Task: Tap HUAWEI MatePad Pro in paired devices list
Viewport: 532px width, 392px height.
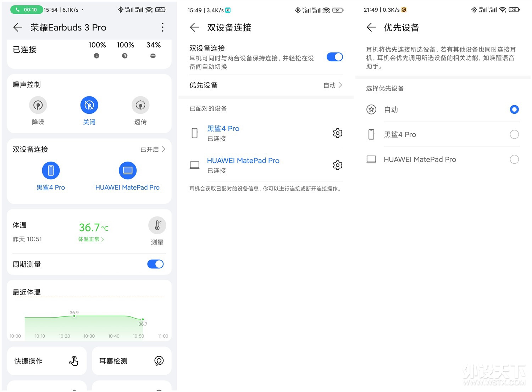Action: coord(243,161)
